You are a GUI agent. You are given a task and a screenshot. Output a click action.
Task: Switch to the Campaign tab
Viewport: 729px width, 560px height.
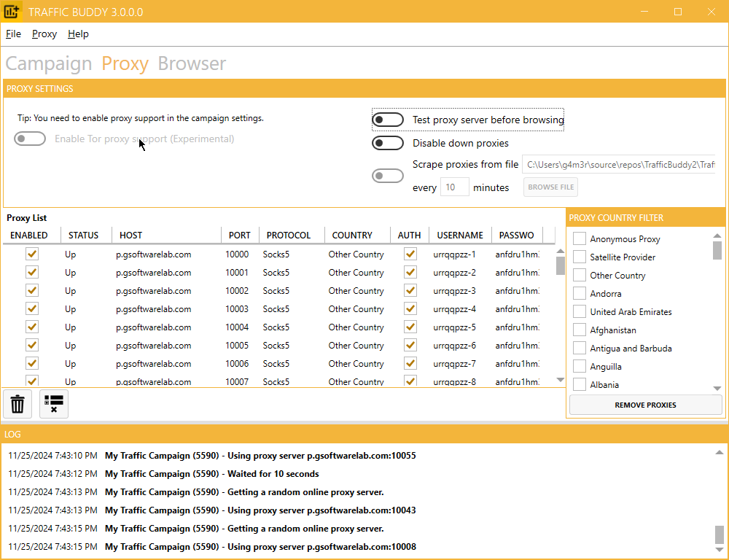(x=49, y=63)
